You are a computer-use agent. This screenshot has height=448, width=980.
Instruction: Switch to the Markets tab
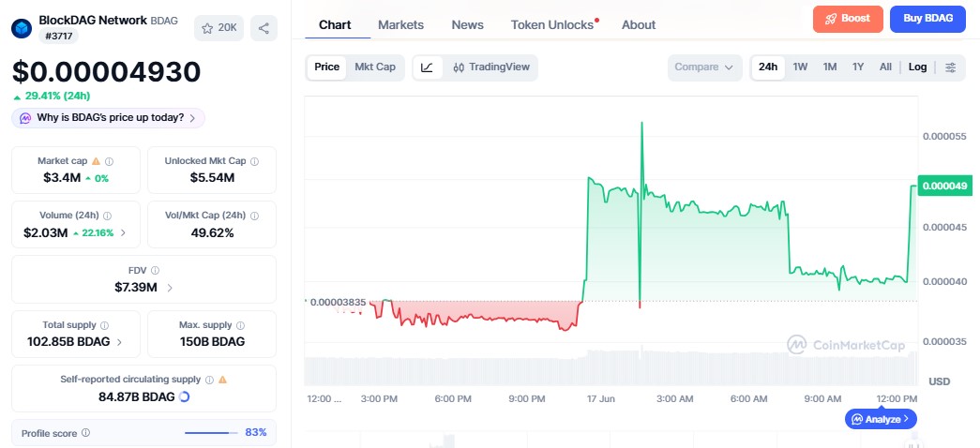pyautogui.click(x=400, y=25)
